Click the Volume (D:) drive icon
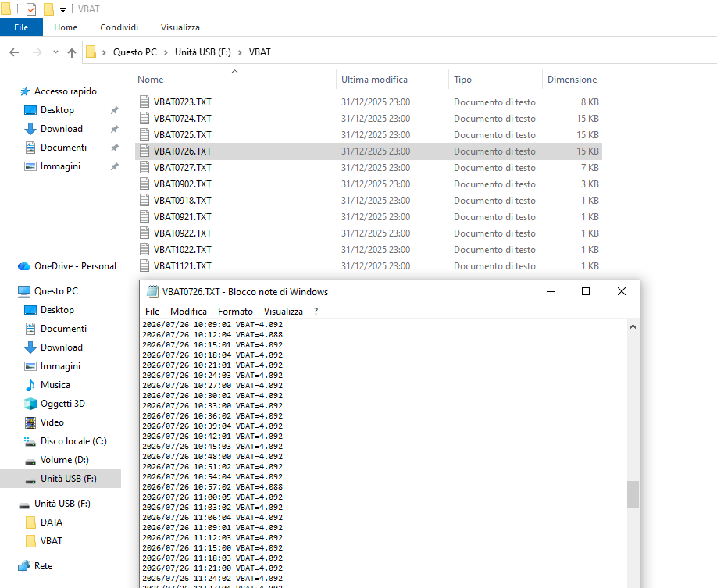The width and height of the screenshot is (717, 588). pyautogui.click(x=30, y=461)
